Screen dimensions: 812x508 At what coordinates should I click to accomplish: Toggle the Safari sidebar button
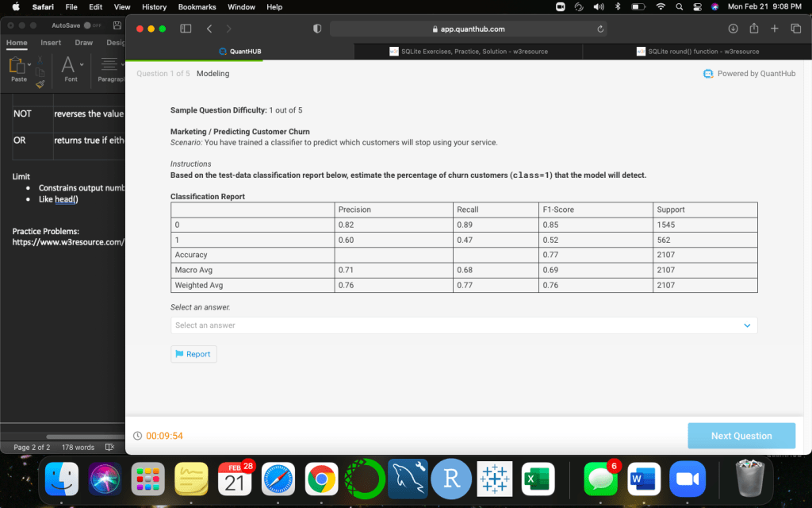[x=186, y=29]
